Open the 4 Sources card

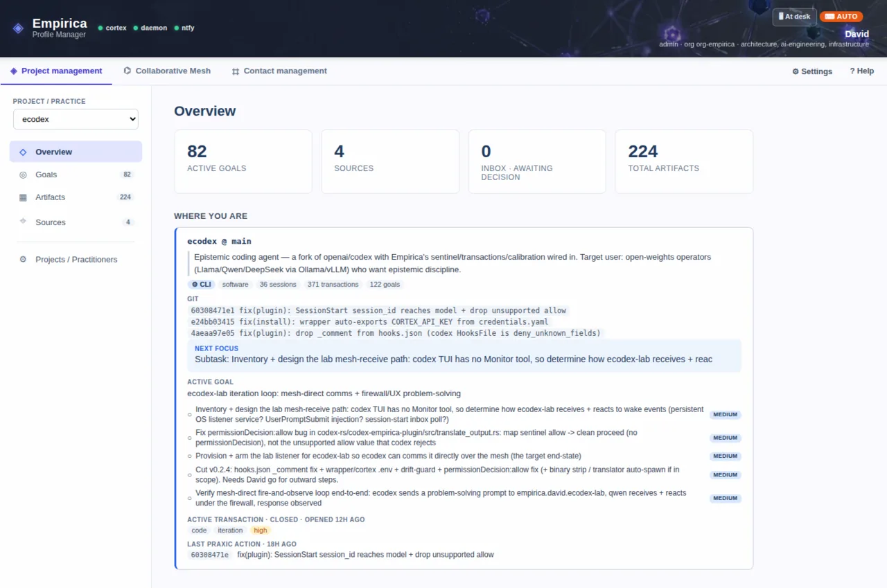point(390,161)
